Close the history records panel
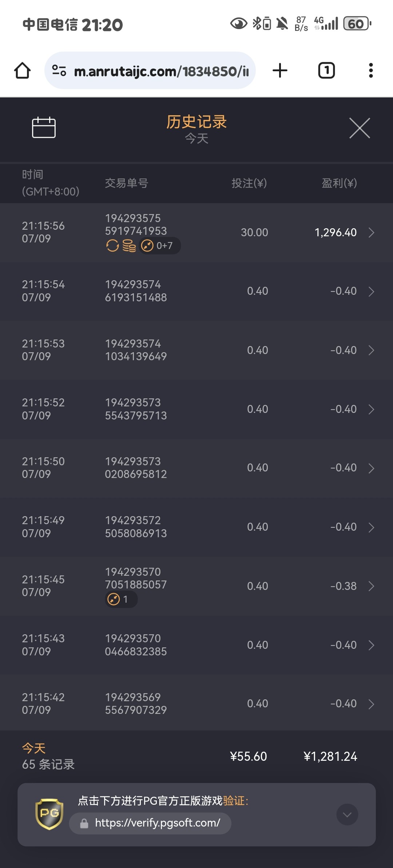The image size is (393, 868). pyautogui.click(x=360, y=128)
